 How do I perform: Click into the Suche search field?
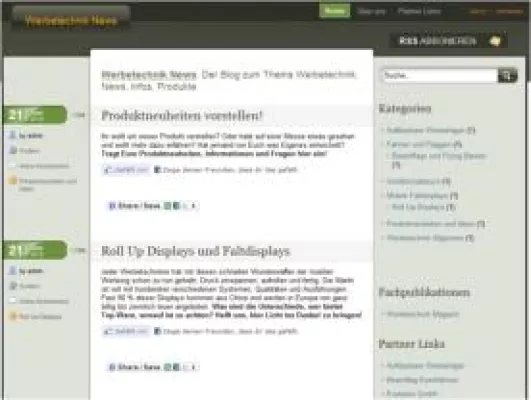pos(440,75)
